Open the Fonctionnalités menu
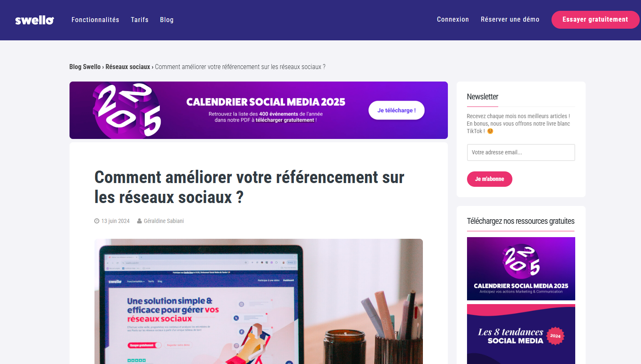The height and width of the screenshot is (364, 641). [x=95, y=20]
